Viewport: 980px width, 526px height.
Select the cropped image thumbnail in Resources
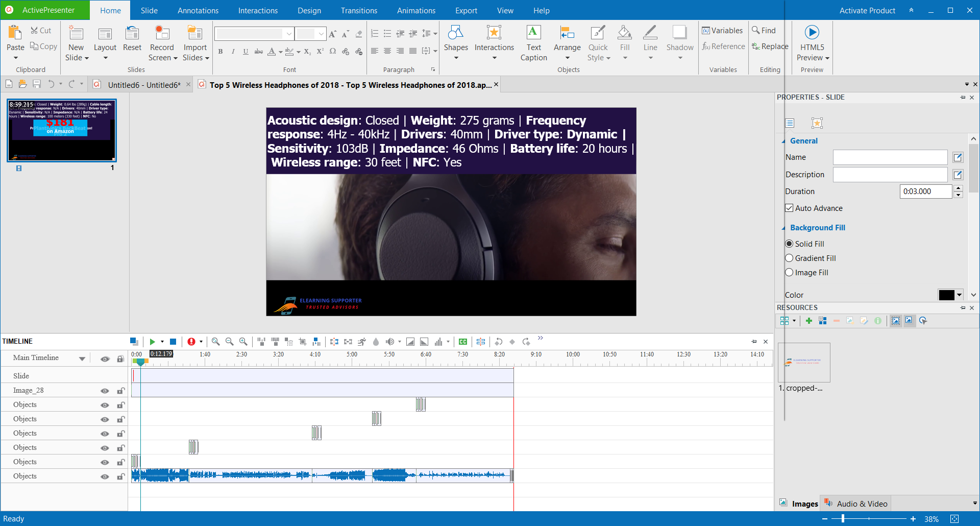[804, 363]
